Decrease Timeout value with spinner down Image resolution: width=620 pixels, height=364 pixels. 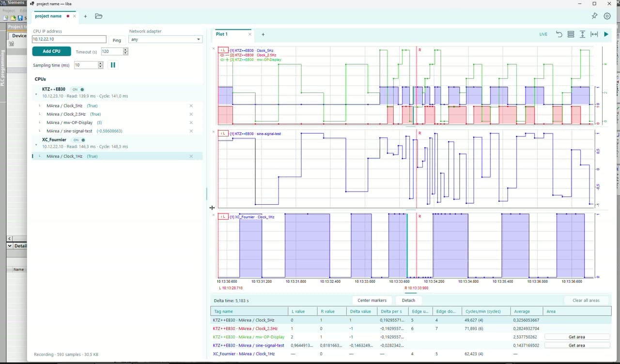(x=125, y=53)
